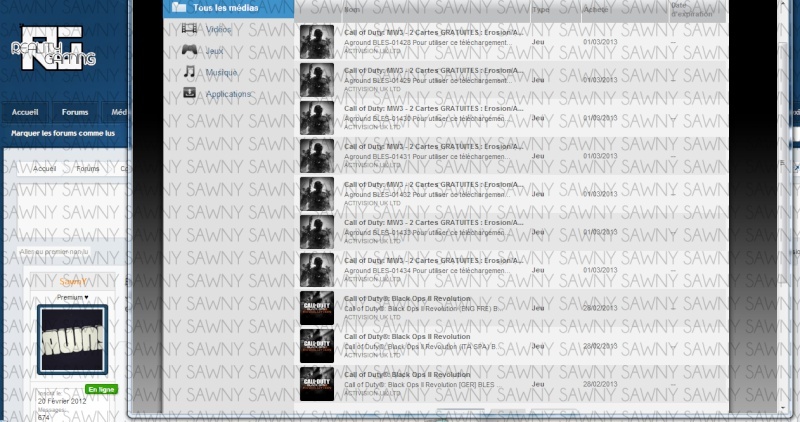
Task: Click Jeu type in (ITA SPA) Revolution row
Action: 538,346
